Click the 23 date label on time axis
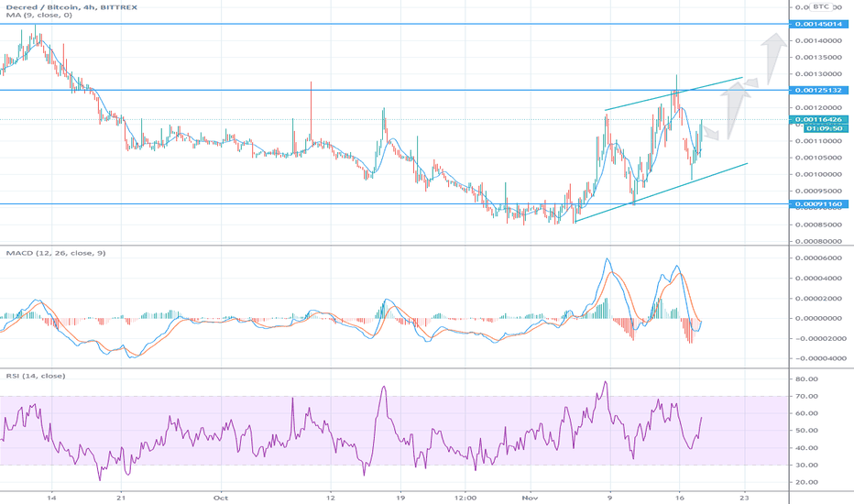 [745, 498]
